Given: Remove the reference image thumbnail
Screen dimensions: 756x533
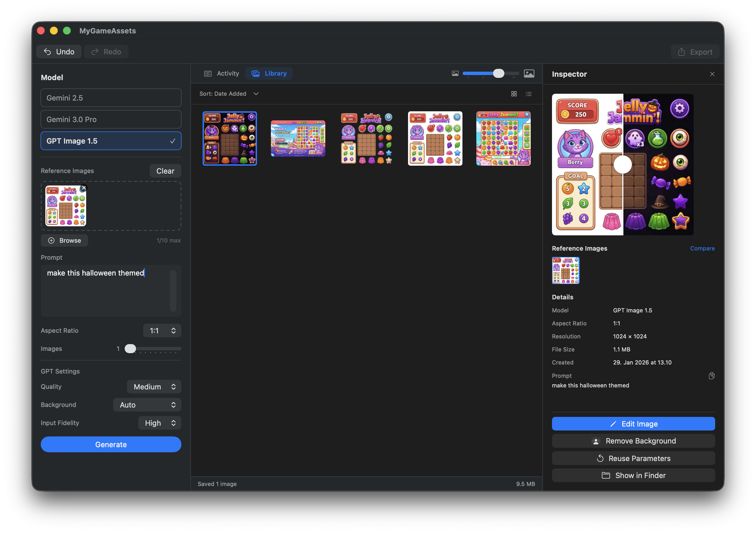Looking at the screenshot, I should point(84,188).
